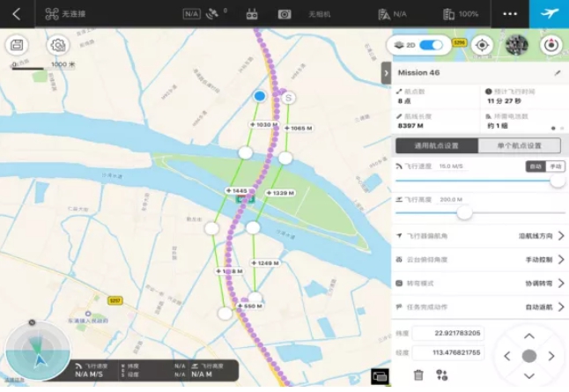The height and width of the screenshot is (392, 569).
Task: Switch to the 单个航点设置 tab
Action: (521, 145)
